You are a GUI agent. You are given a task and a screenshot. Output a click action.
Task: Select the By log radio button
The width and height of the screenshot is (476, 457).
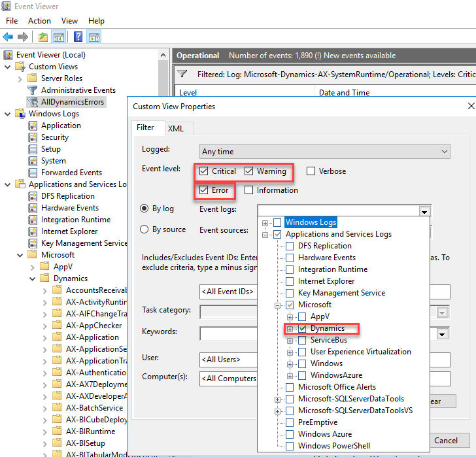point(144,209)
